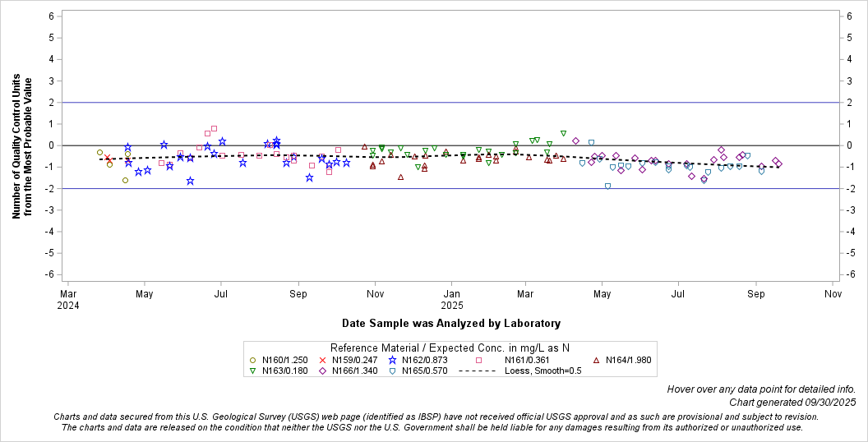
Task: Click the x-axis title Date Sample was Analyzed
Action: tap(450, 324)
